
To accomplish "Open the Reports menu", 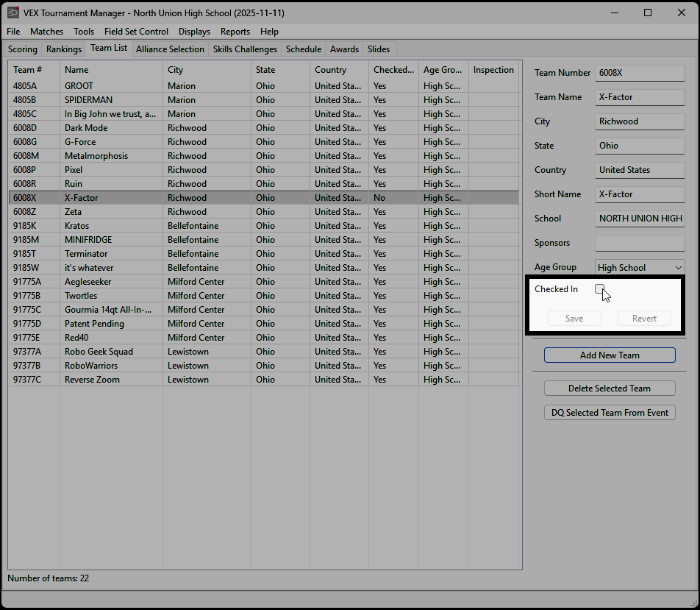I will (x=235, y=32).
